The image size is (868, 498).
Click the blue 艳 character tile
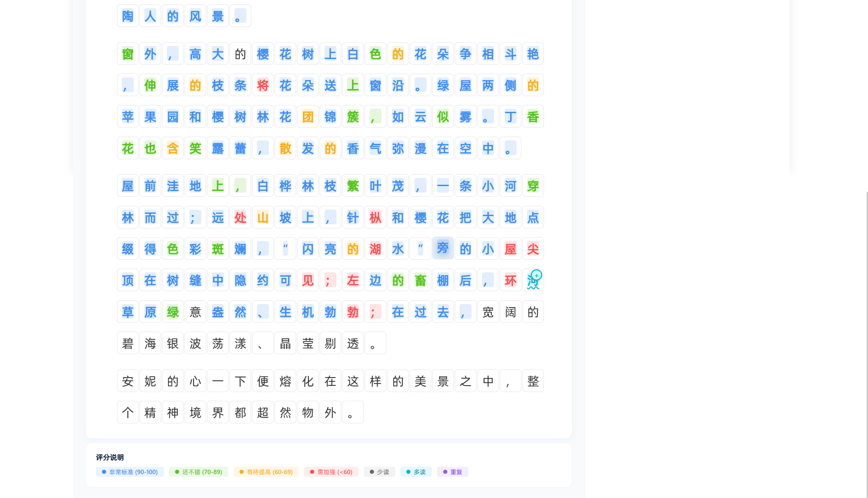533,54
